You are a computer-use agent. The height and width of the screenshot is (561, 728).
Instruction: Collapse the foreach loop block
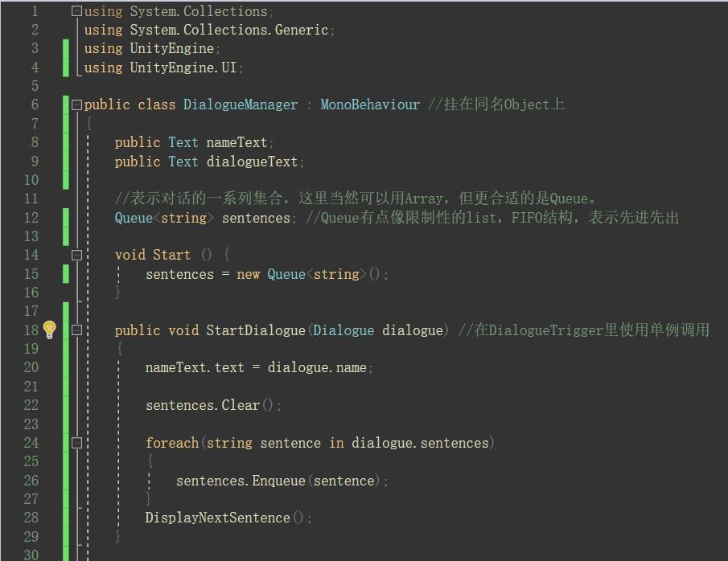(x=76, y=443)
